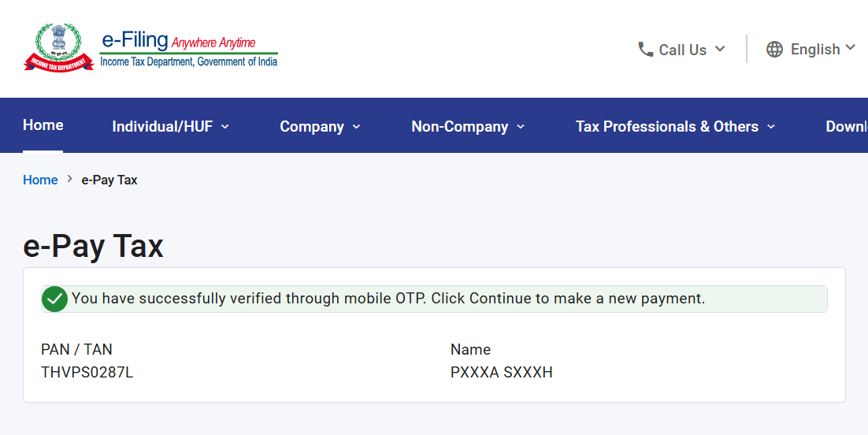Click the OTP verification success message
The width and height of the screenshot is (868, 435).
388,299
